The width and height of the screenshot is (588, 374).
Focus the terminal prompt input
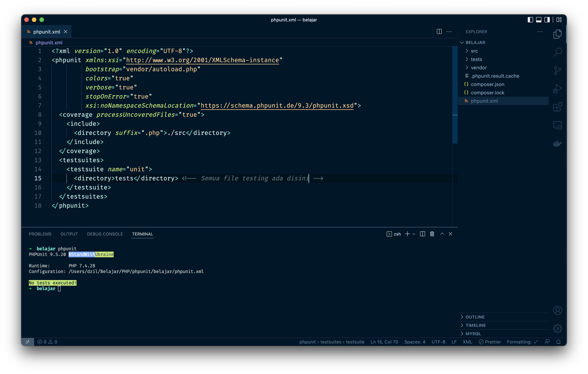tap(59, 289)
